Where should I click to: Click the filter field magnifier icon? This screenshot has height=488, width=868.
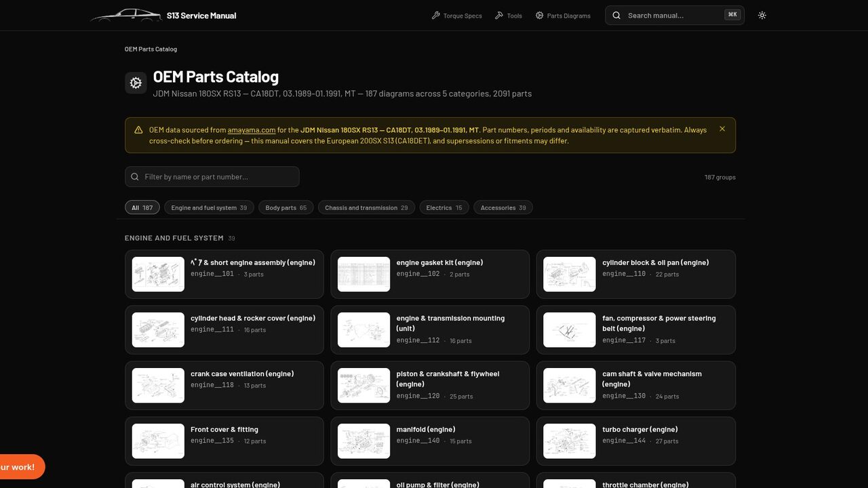(x=135, y=177)
